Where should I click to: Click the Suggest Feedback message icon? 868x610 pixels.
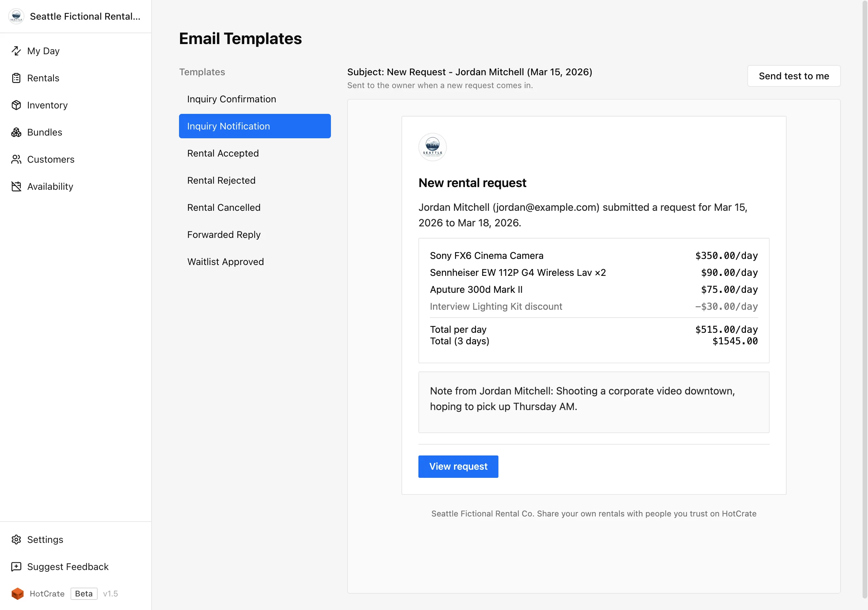pos(16,567)
